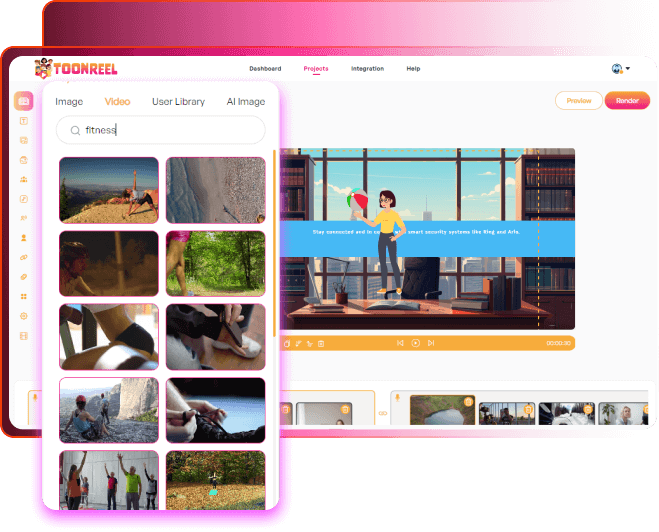Open the settings gear icon in sidebar
The width and height of the screenshot is (659, 532).
[x=24, y=316]
